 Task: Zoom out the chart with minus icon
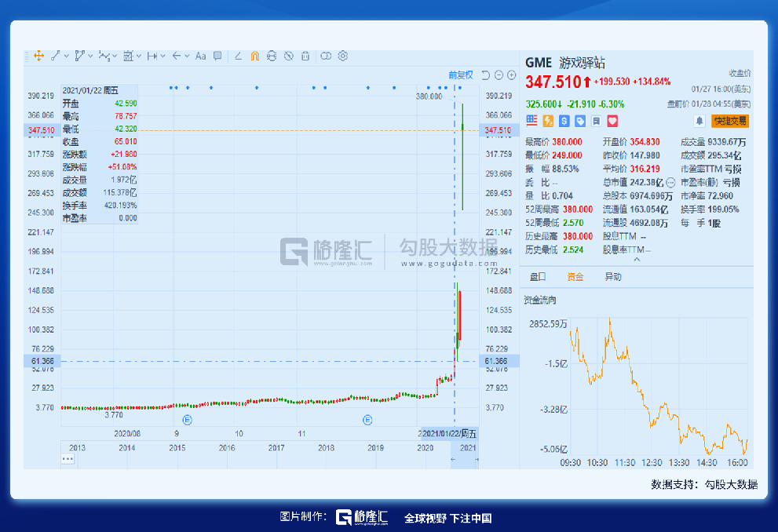tap(499, 75)
